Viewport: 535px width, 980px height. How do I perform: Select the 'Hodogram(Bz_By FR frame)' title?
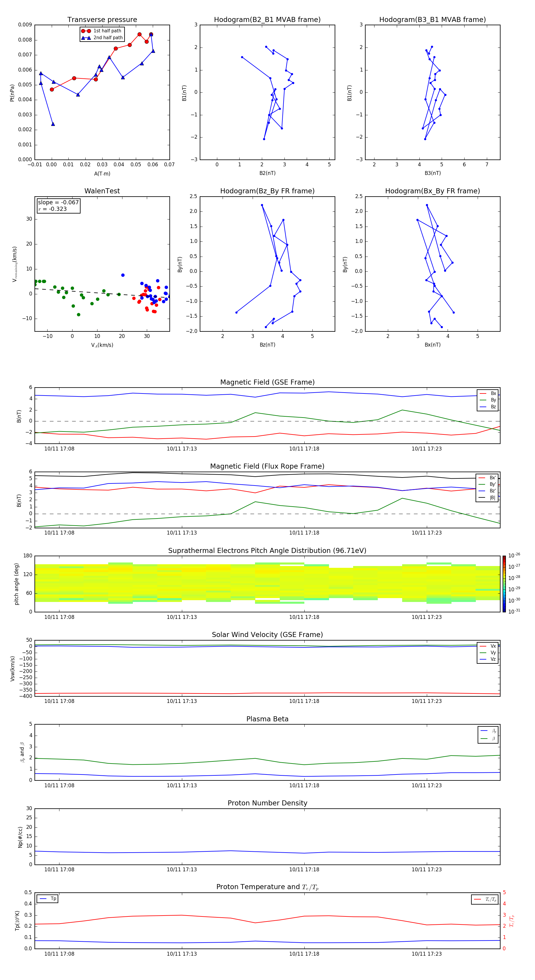click(x=267, y=191)
